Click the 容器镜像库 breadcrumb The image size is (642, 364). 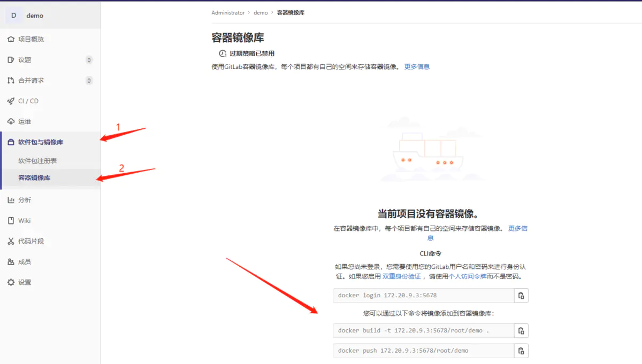pos(291,13)
